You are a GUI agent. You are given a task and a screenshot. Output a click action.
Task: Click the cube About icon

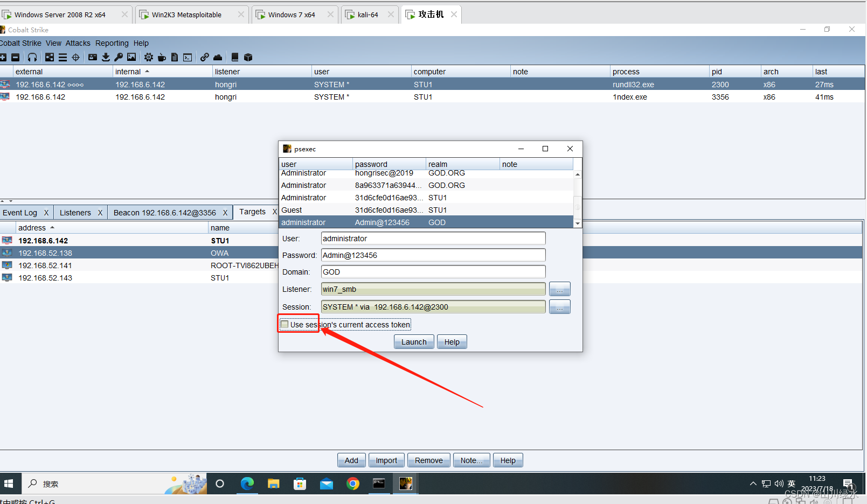pos(248,57)
